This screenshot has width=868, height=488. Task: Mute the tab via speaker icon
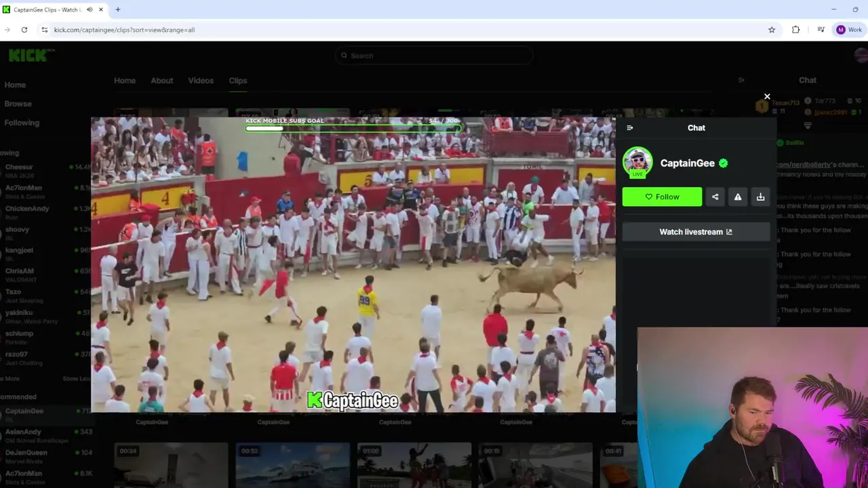[90, 9]
